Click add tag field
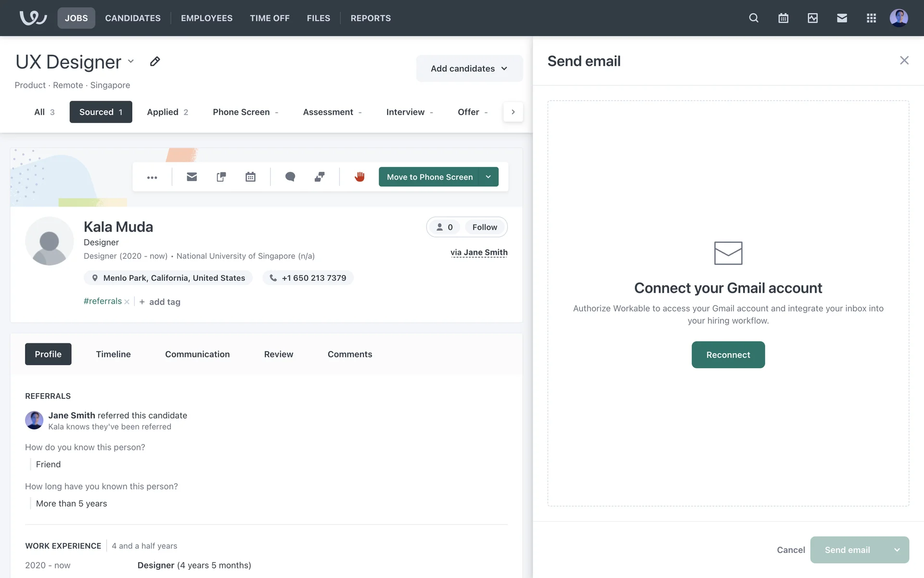 [164, 302]
